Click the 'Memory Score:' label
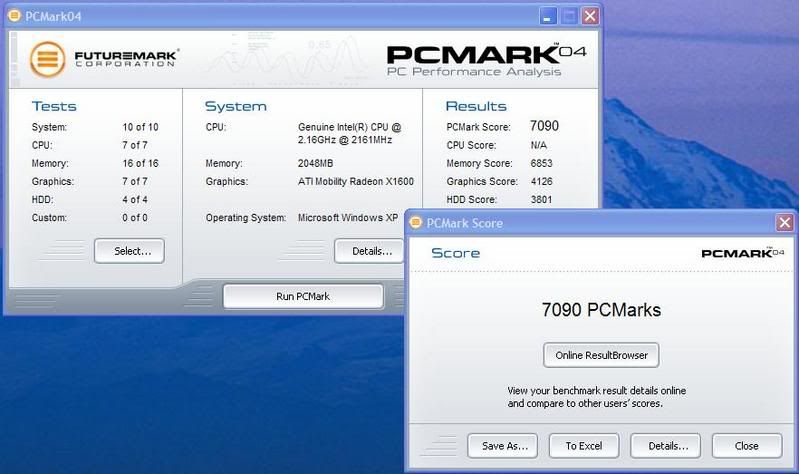Viewport: 799px width, 474px height. coord(479,164)
